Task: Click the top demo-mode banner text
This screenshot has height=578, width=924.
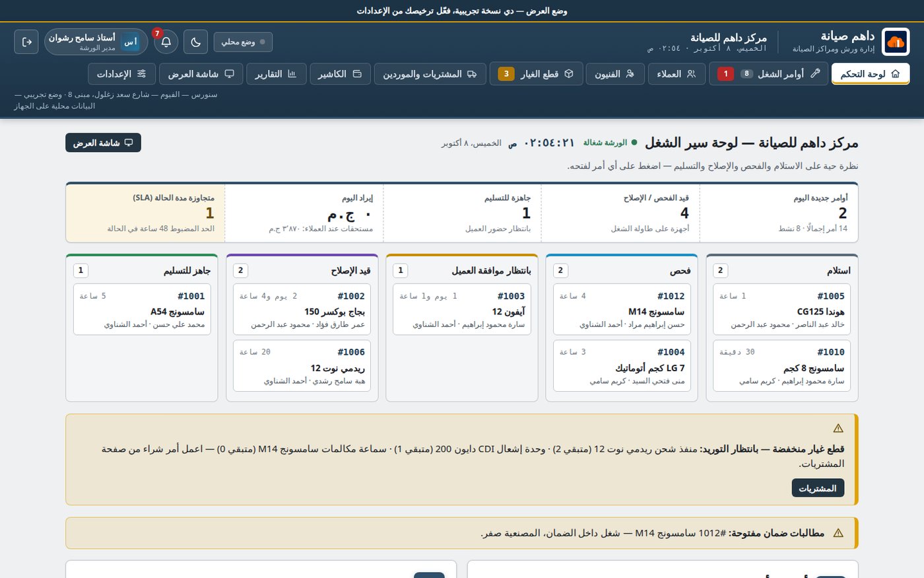Action: (x=462, y=11)
